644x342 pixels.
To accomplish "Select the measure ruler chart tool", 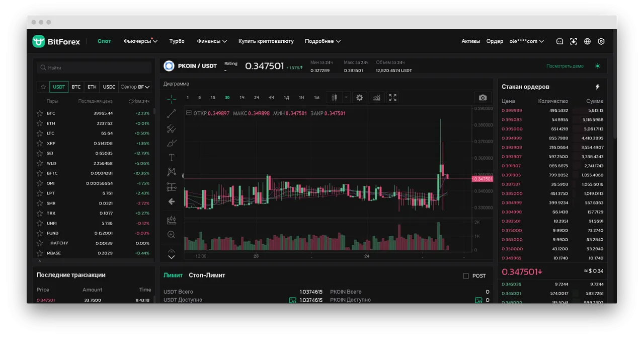I will (x=172, y=220).
